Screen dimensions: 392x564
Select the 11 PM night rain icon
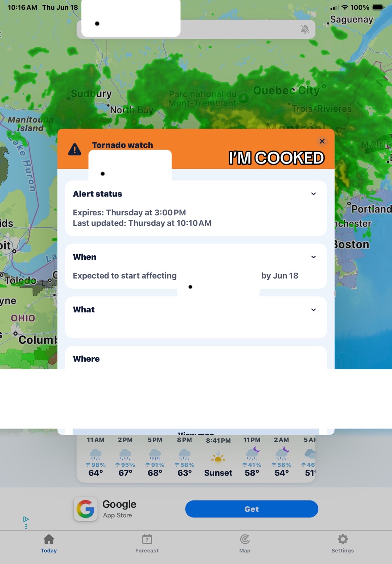pyautogui.click(x=253, y=453)
